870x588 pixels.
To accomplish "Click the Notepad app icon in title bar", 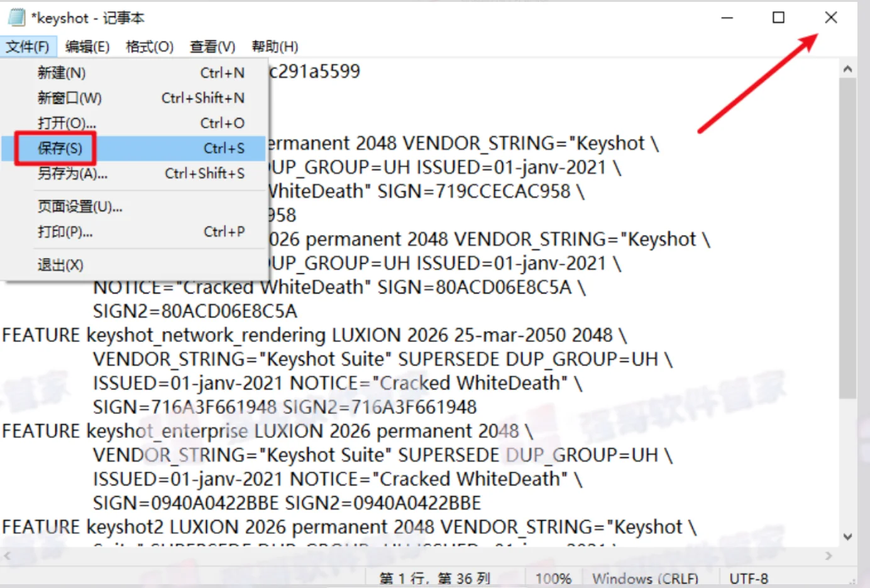I will [16, 17].
